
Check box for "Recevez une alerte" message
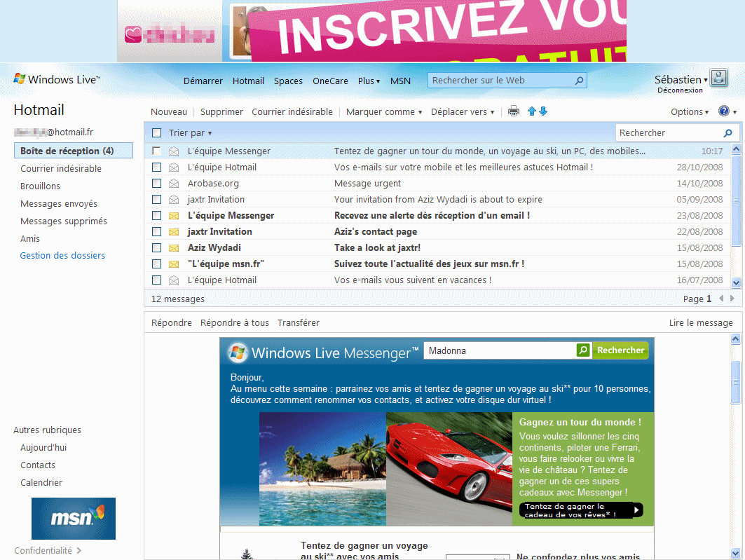[156, 216]
